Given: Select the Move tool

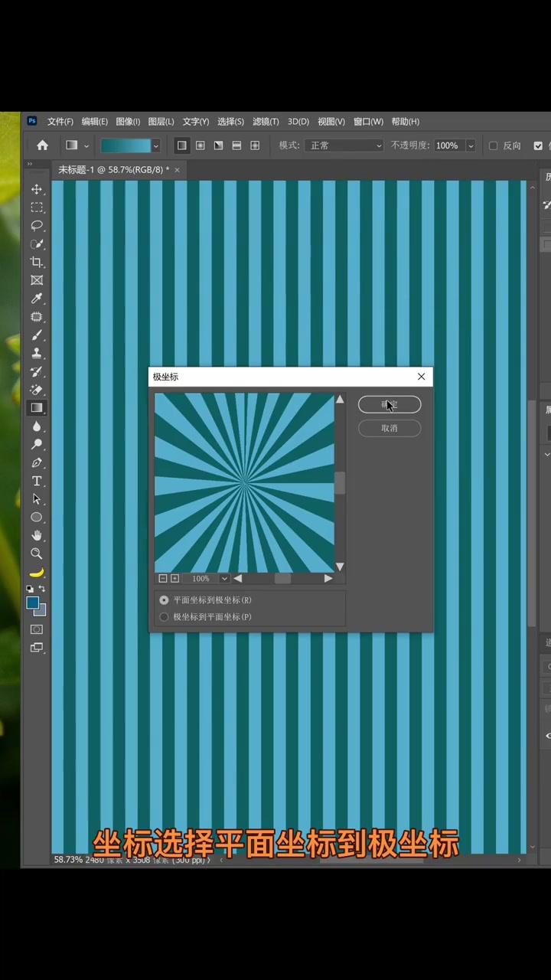Looking at the screenshot, I should pyautogui.click(x=36, y=189).
